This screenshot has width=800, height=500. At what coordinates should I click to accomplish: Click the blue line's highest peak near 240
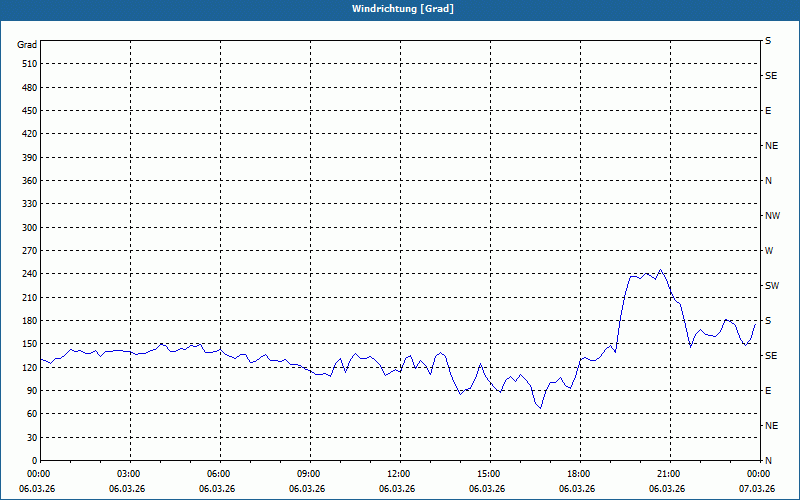(660, 270)
